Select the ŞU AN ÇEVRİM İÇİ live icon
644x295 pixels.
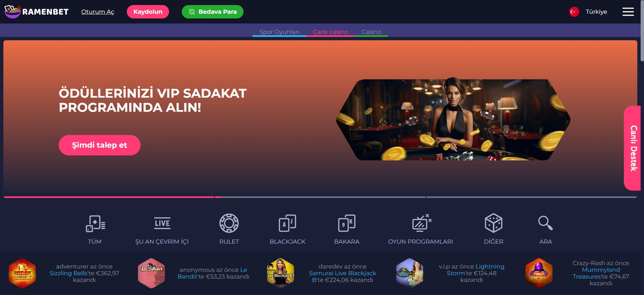(x=162, y=224)
